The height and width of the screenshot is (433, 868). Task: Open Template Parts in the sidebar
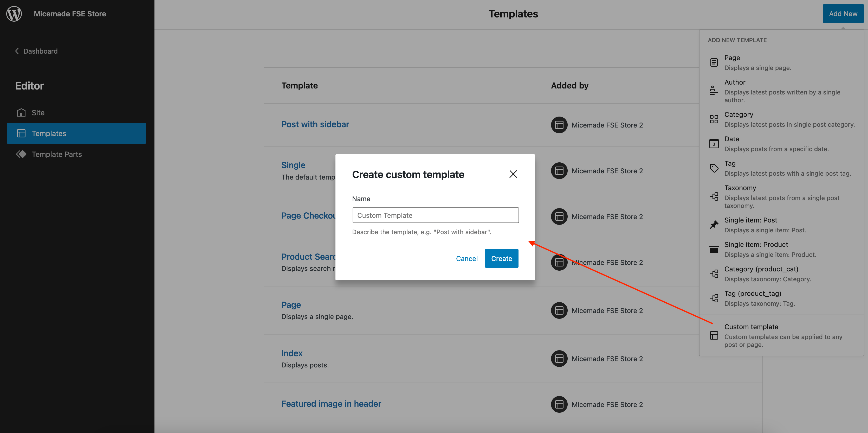click(x=76, y=154)
